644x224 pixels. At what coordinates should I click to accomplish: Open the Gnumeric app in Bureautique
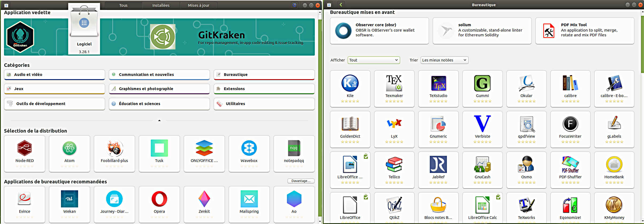pyautogui.click(x=438, y=129)
